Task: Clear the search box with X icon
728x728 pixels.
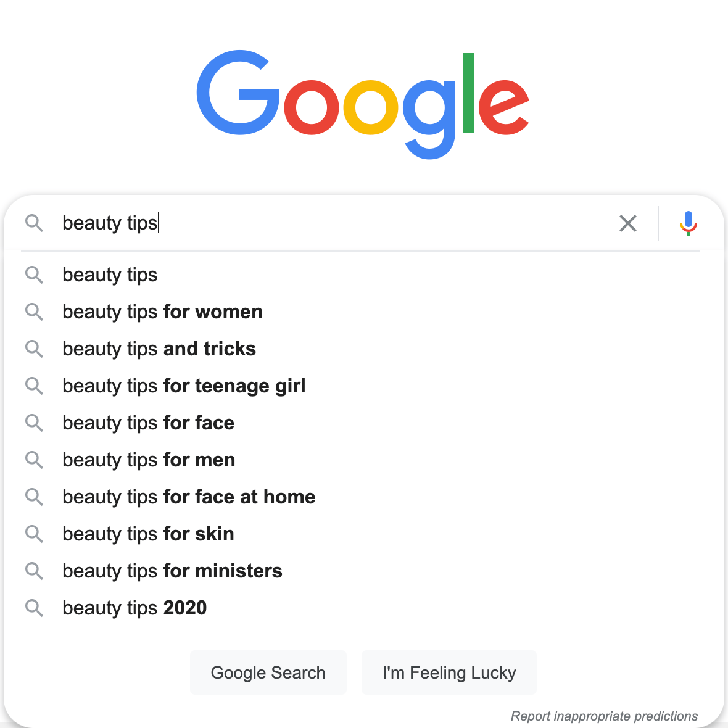Action: [627, 223]
